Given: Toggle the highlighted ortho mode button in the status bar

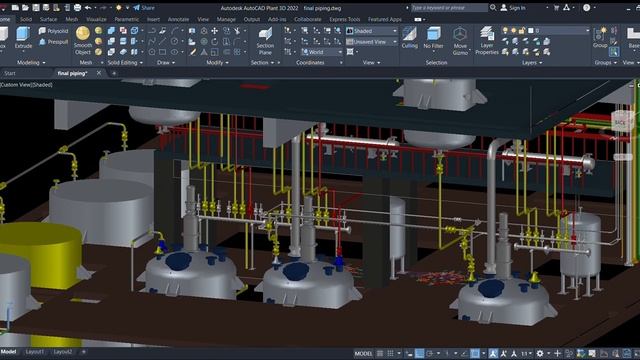Looking at the screenshot, I should pyautogui.click(x=419, y=353).
